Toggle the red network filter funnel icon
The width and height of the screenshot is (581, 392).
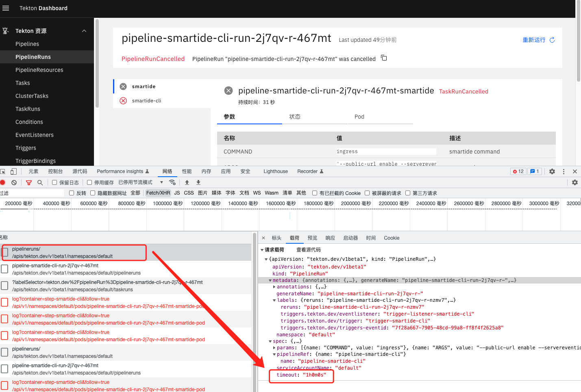pos(29,183)
